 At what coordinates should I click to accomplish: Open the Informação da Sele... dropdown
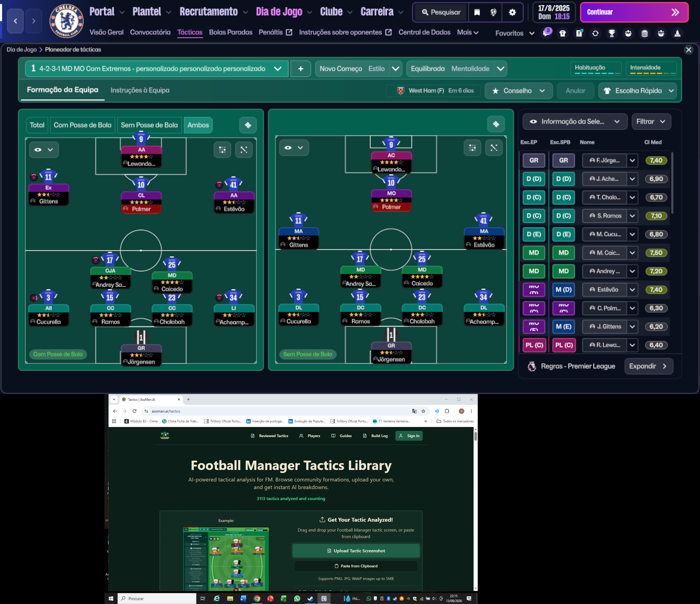[575, 121]
